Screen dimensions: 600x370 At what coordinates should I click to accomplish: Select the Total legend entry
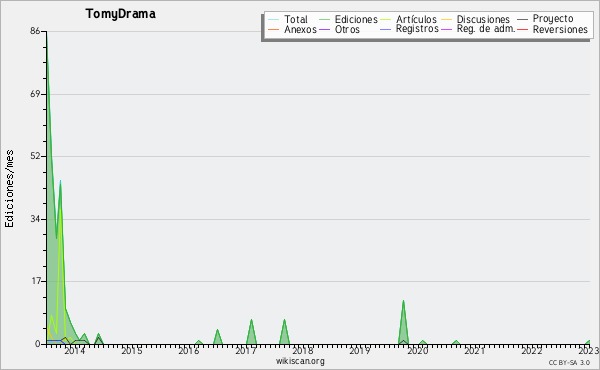click(x=296, y=19)
